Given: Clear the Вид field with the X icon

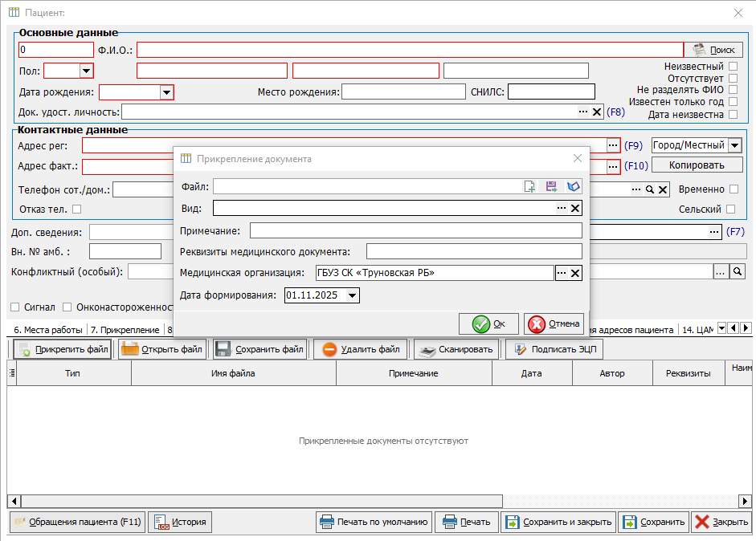Looking at the screenshot, I should point(575,209).
